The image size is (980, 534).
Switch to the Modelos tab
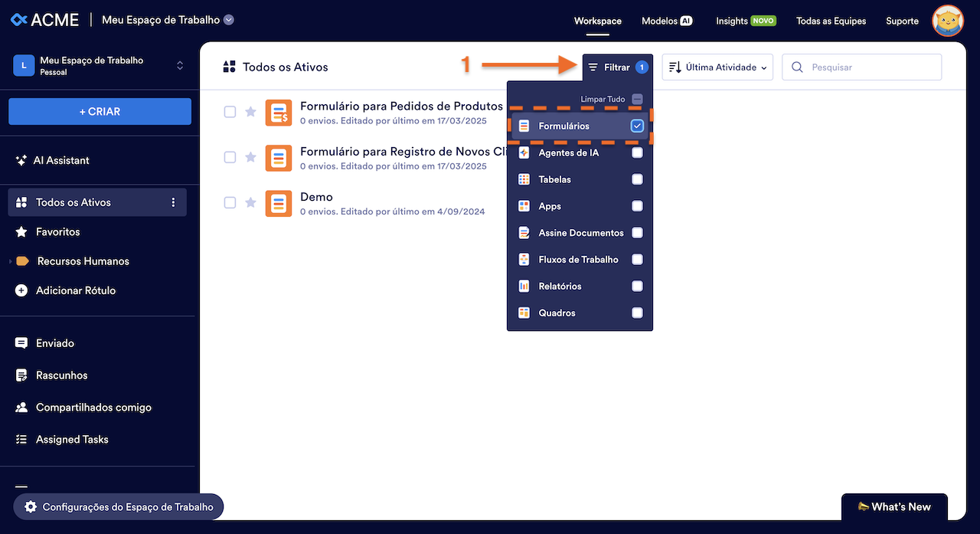[666, 21]
